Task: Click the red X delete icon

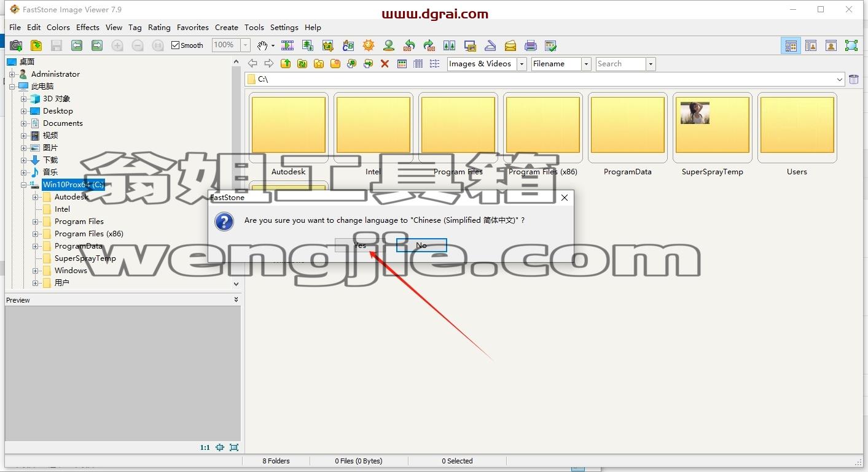Action: [385, 64]
